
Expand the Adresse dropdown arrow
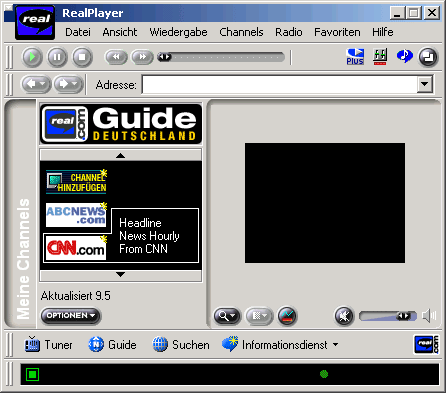(425, 84)
